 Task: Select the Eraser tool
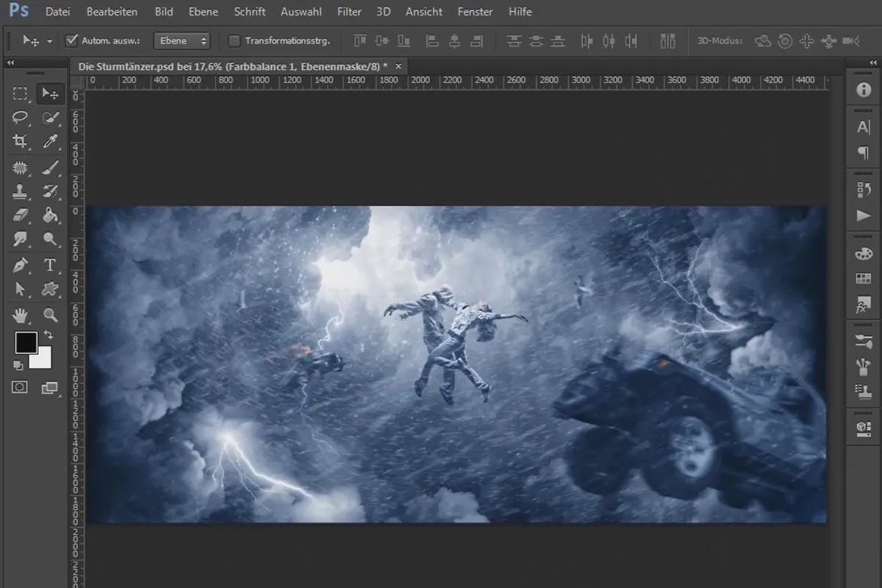[20, 215]
